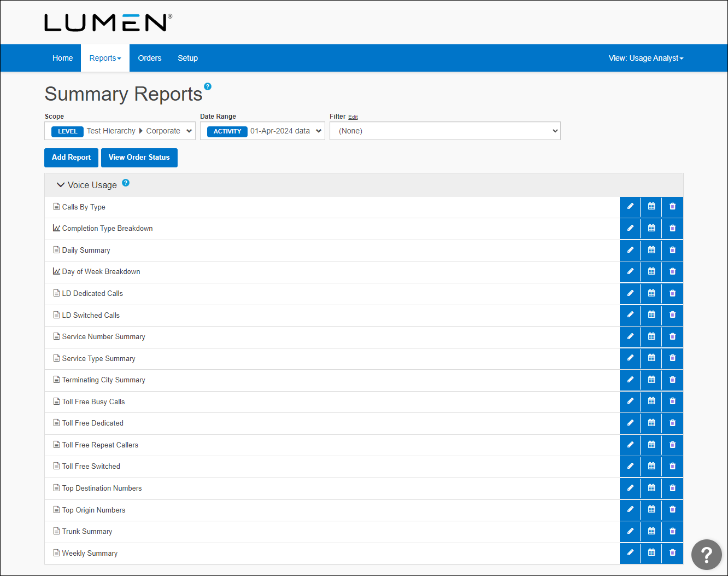Go to the Orders tab
The height and width of the screenshot is (576, 728).
(x=150, y=58)
